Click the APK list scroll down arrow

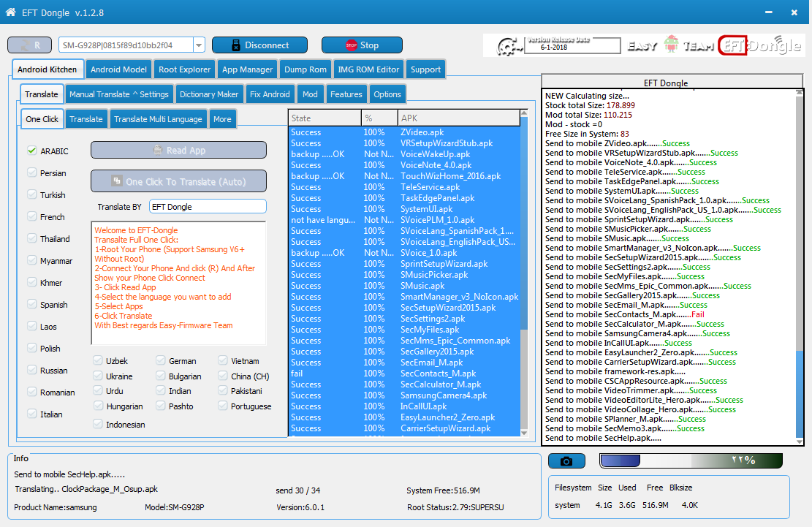click(524, 433)
